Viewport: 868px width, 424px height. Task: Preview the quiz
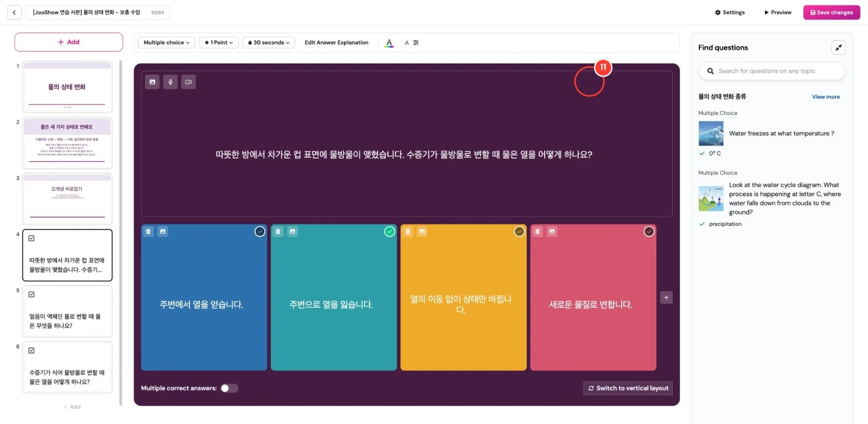pyautogui.click(x=778, y=12)
